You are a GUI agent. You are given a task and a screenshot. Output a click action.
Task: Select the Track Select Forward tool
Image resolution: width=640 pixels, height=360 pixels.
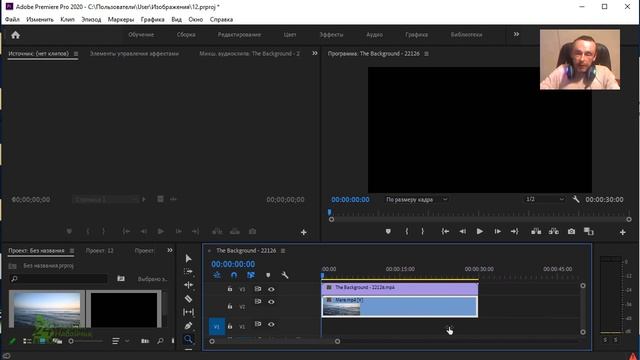(188, 271)
